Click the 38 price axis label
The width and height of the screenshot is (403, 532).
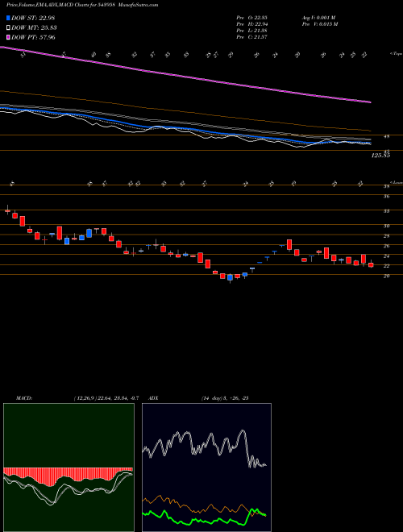[386, 186]
